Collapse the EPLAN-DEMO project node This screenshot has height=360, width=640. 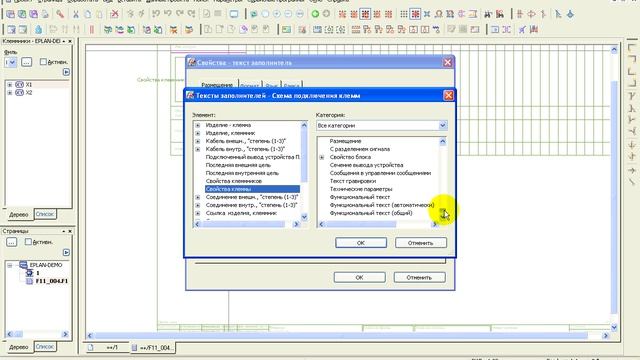pos(9,265)
